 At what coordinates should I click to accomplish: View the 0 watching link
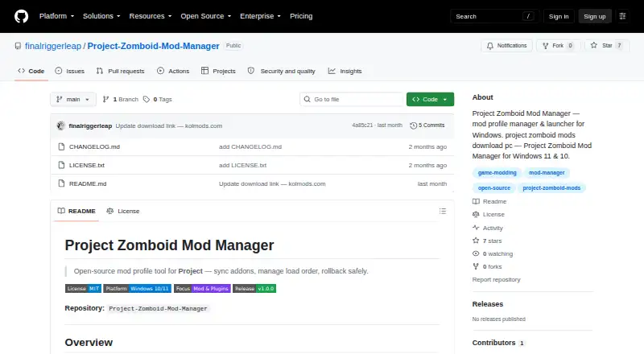[x=493, y=253]
